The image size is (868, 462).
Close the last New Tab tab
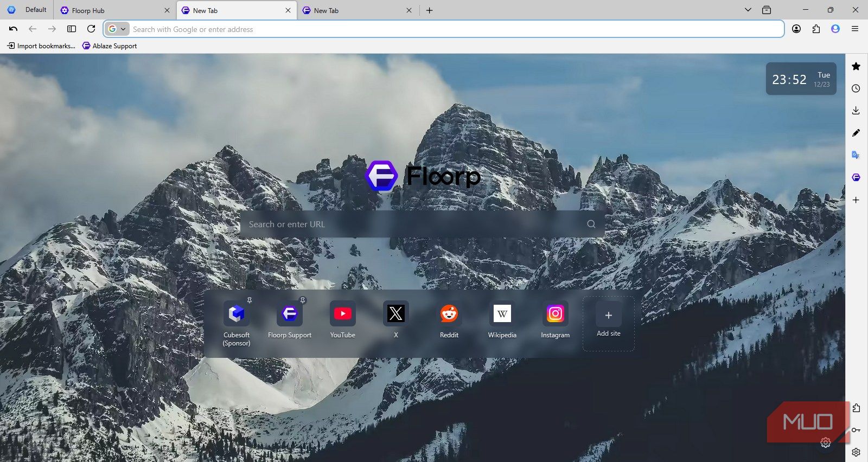(409, 10)
